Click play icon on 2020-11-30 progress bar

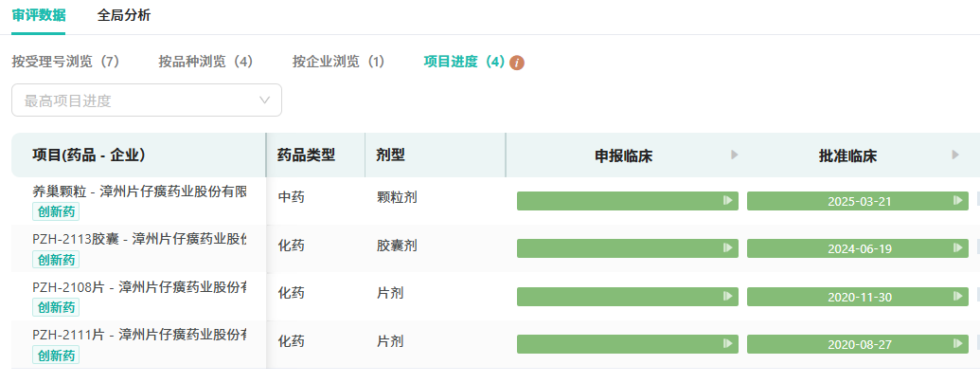coord(957,297)
